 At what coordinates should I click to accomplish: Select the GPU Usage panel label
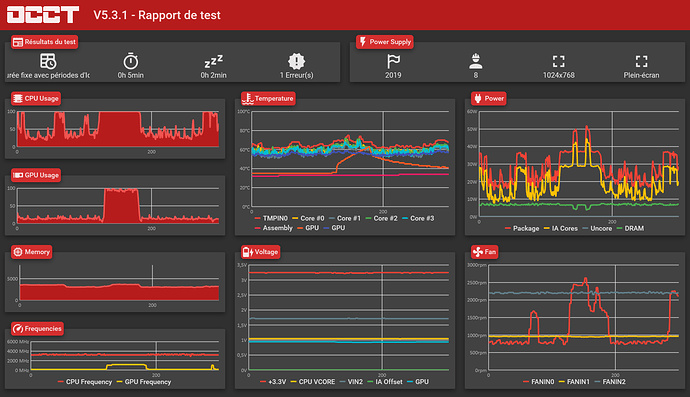pyautogui.click(x=41, y=175)
